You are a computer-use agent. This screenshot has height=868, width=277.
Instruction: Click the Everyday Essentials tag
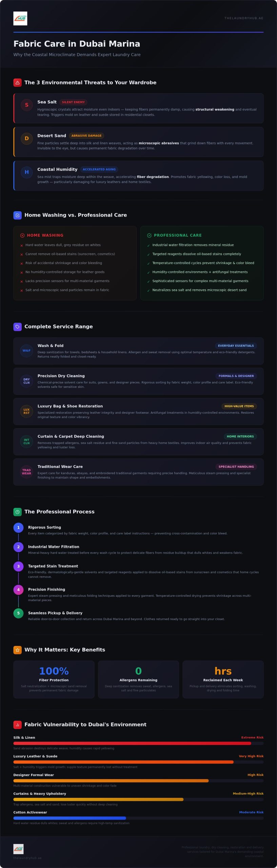[x=236, y=346]
